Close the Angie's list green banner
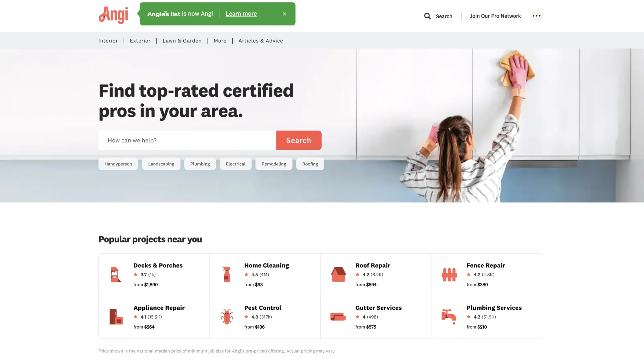This screenshot has width=644, height=361. click(x=284, y=14)
